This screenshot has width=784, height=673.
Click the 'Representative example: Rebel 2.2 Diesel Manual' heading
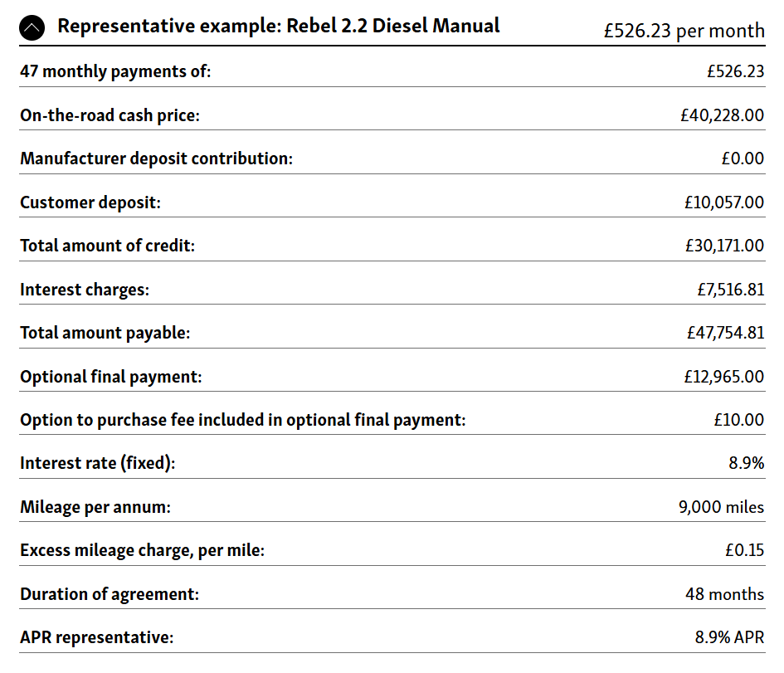coord(278,27)
